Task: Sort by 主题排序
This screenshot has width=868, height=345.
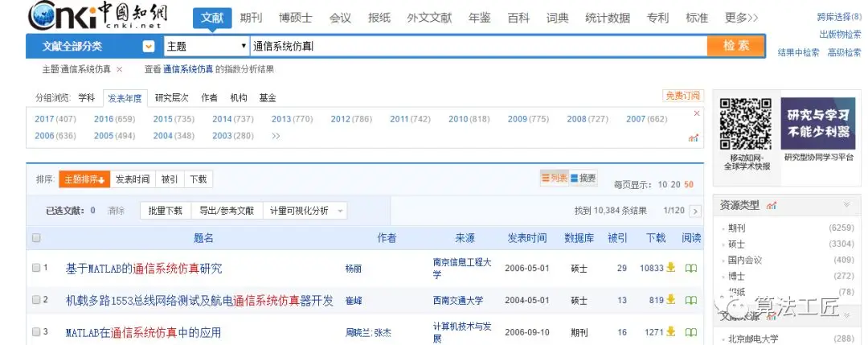Action: [84, 179]
